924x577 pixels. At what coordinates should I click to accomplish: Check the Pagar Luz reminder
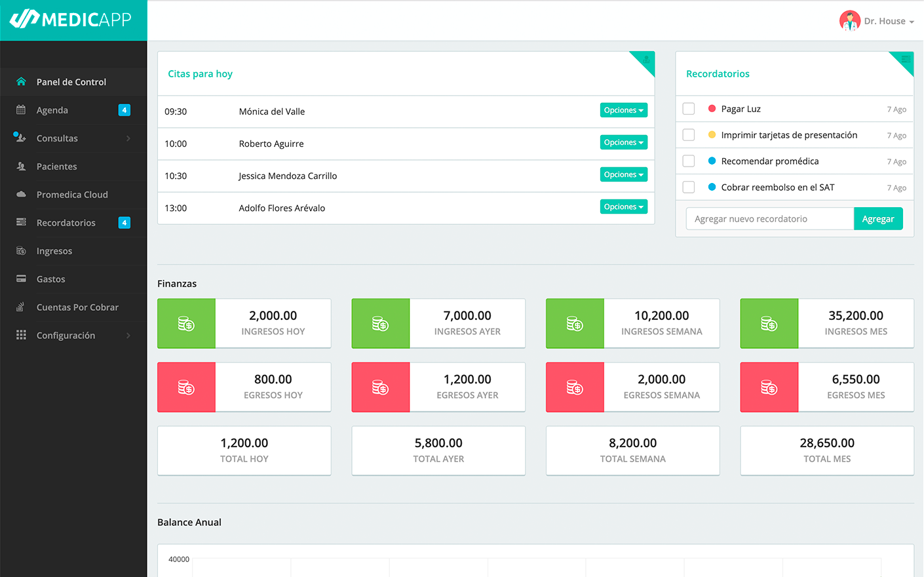[x=689, y=109]
